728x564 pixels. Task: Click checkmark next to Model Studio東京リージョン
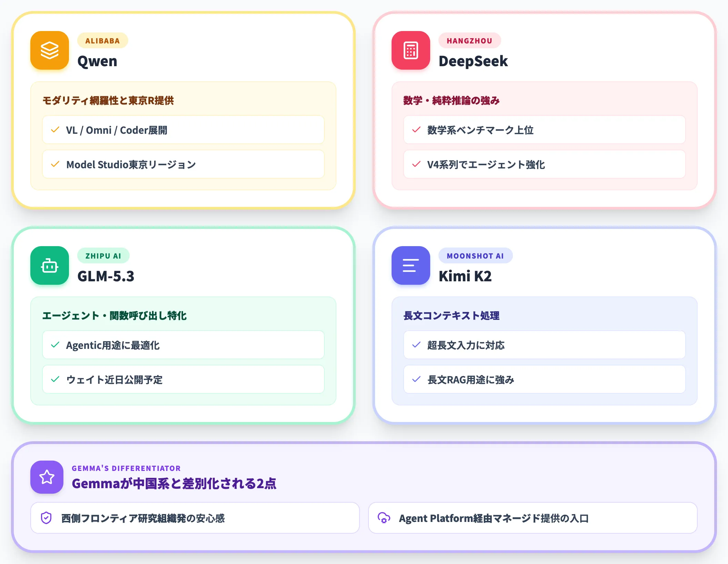55,164
